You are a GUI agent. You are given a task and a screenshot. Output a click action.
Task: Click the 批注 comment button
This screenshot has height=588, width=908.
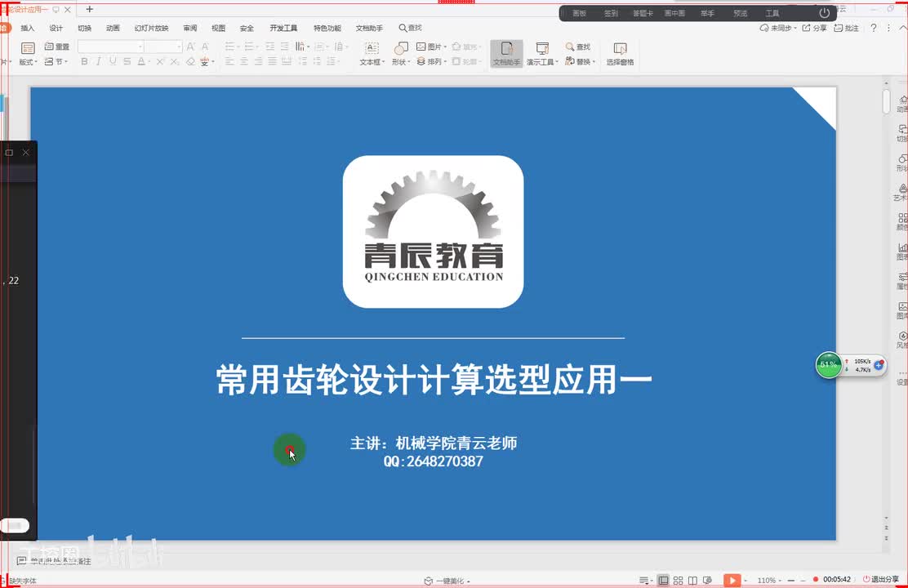(846, 28)
